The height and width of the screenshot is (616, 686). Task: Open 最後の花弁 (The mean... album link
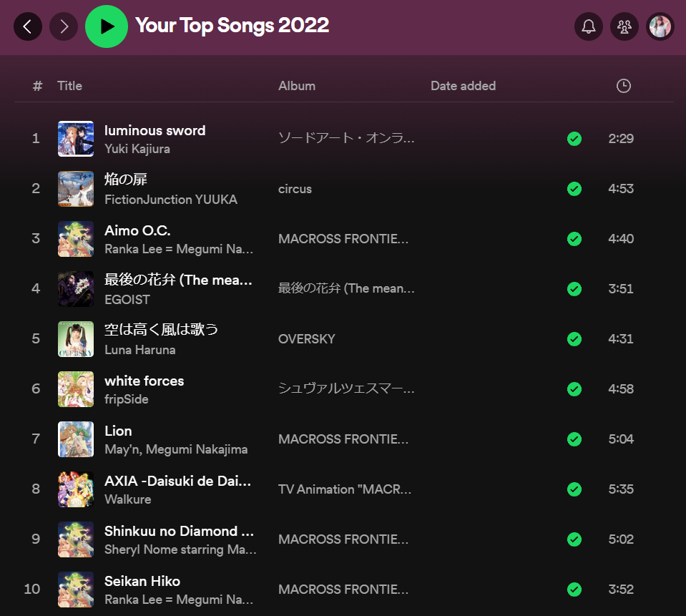(x=346, y=289)
